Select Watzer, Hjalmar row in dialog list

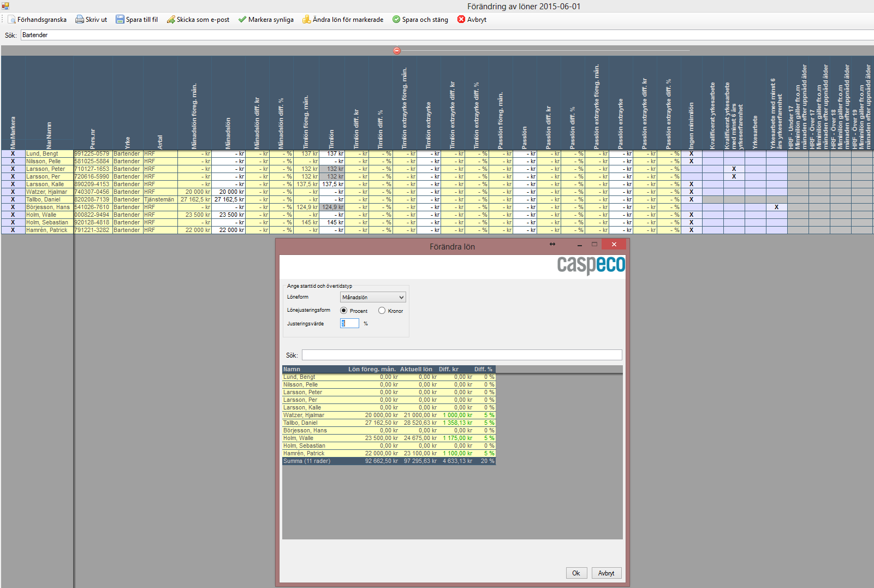pyautogui.click(x=389, y=415)
